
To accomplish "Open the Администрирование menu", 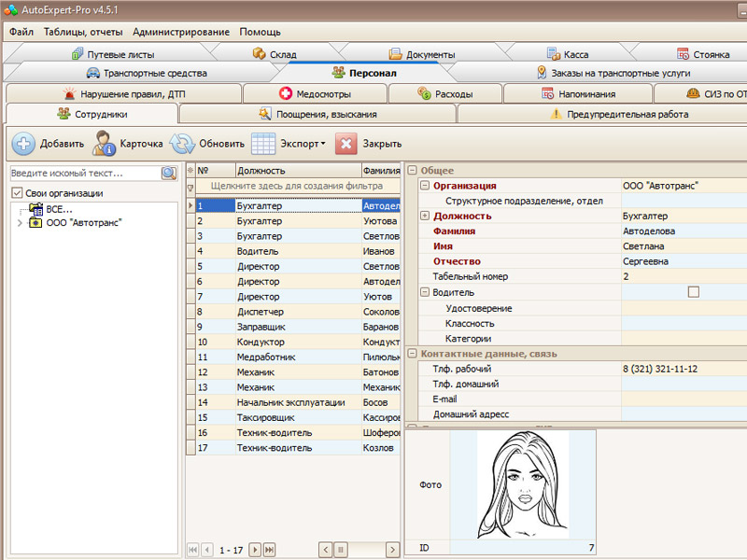I will pyautogui.click(x=181, y=32).
